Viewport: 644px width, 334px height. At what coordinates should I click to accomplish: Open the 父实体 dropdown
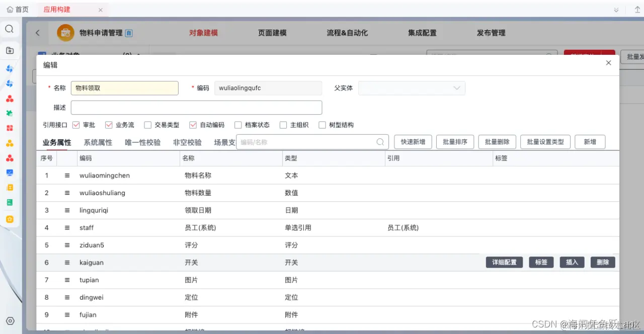click(412, 88)
